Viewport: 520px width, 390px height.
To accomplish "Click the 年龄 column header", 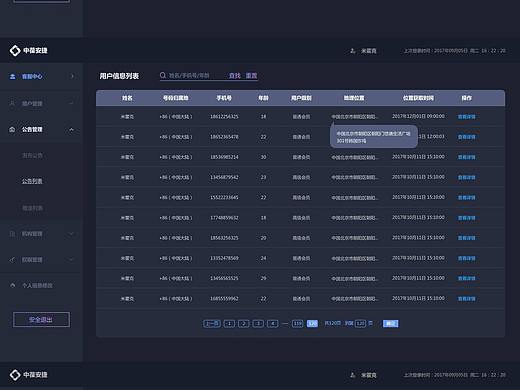I will 263,98.
